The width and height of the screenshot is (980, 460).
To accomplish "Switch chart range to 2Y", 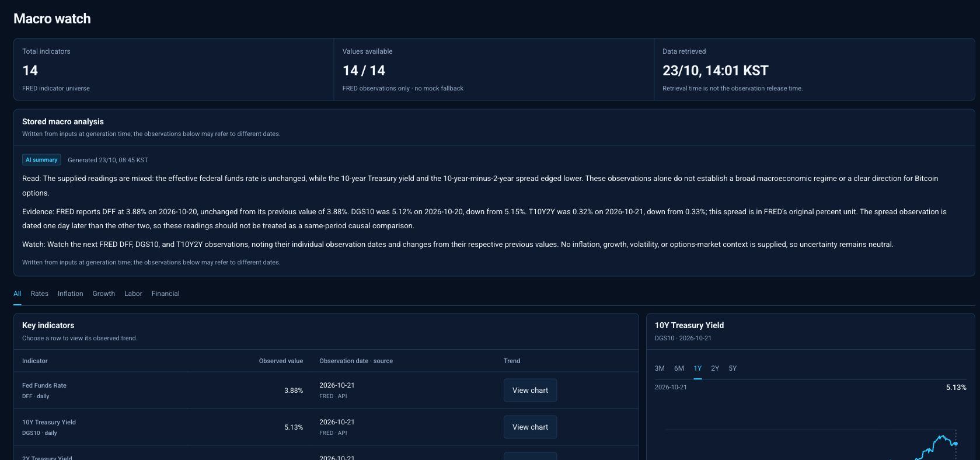I will click(x=715, y=368).
